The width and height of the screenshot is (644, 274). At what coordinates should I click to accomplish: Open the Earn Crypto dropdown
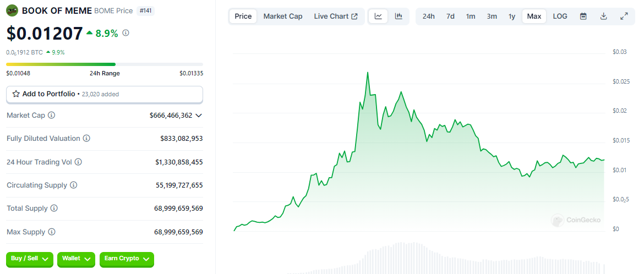coord(127,259)
